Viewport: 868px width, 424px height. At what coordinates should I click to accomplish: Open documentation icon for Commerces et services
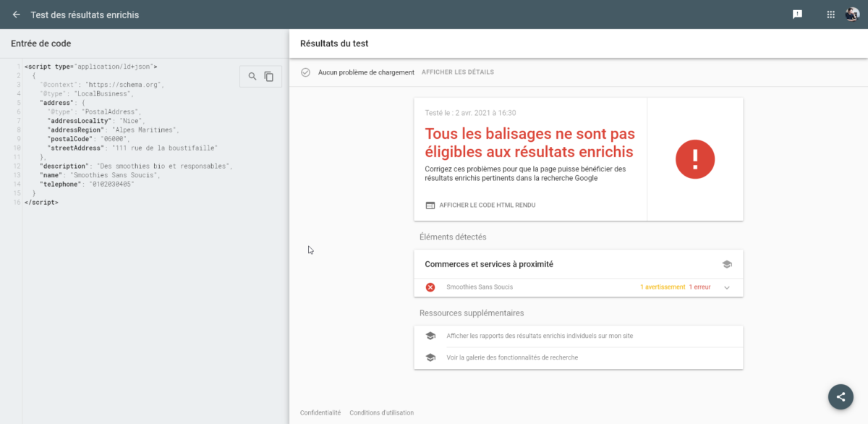pos(727,265)
